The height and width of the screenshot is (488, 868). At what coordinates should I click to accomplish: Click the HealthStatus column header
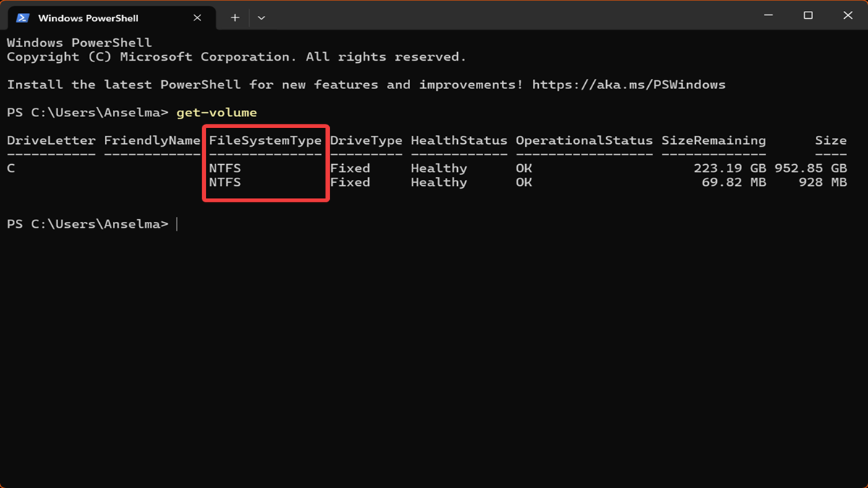pos(459,140)
